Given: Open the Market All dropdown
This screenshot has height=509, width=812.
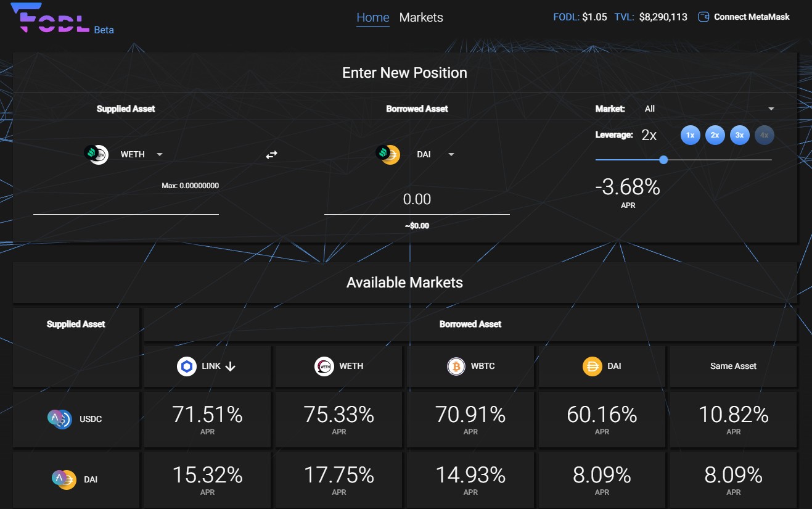Looking at the screenshot, I should [708, 109].
